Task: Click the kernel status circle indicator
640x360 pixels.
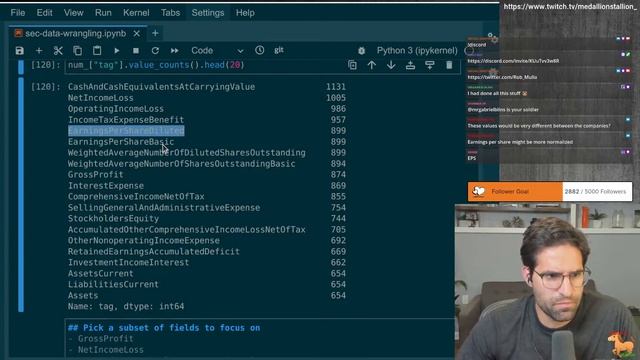Action: [x=469, y=51]
